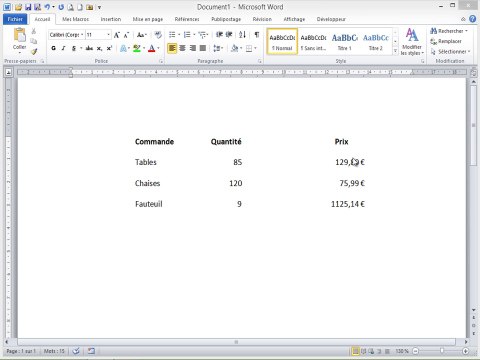The width and height of the screenshot is (480, 360).
Task: Clear all formatting icon
Action: pos(158,35)
